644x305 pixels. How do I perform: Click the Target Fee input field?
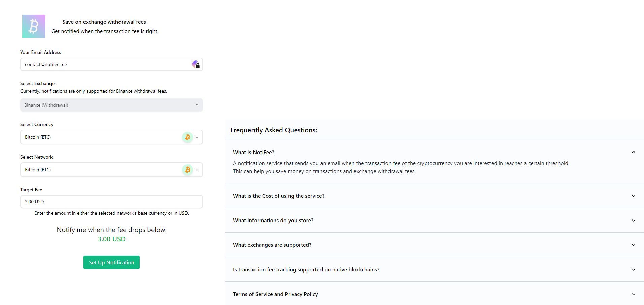tap(111, 202)
